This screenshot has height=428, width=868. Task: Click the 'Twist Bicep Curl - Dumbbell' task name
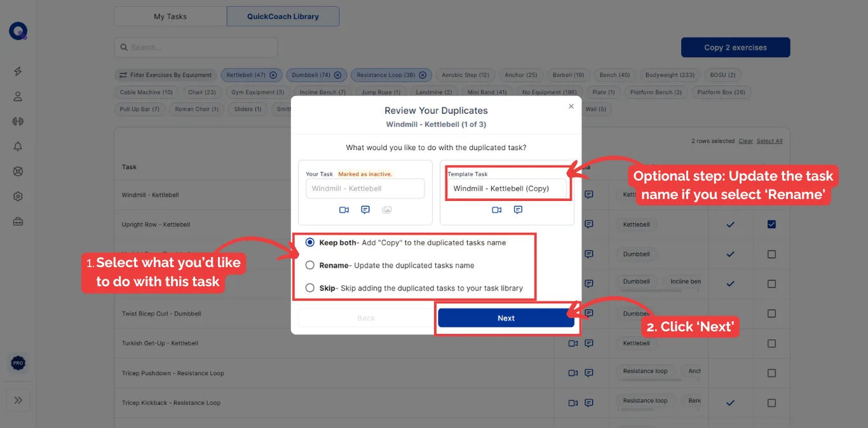coord(161,314)
